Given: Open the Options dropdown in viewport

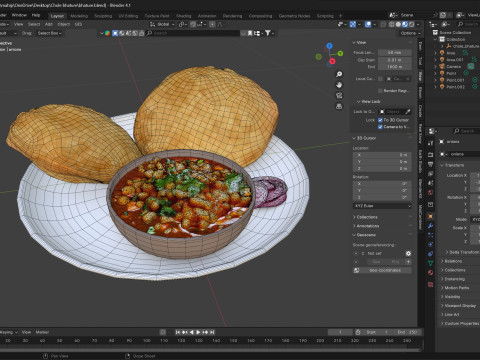Looking at the screenshot, I should pos(410,33).
